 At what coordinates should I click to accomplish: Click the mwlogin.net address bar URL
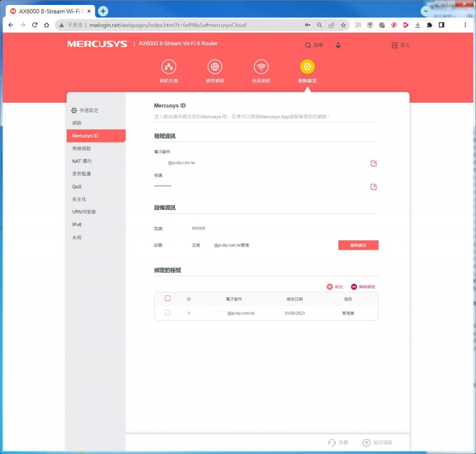[167, 25]
